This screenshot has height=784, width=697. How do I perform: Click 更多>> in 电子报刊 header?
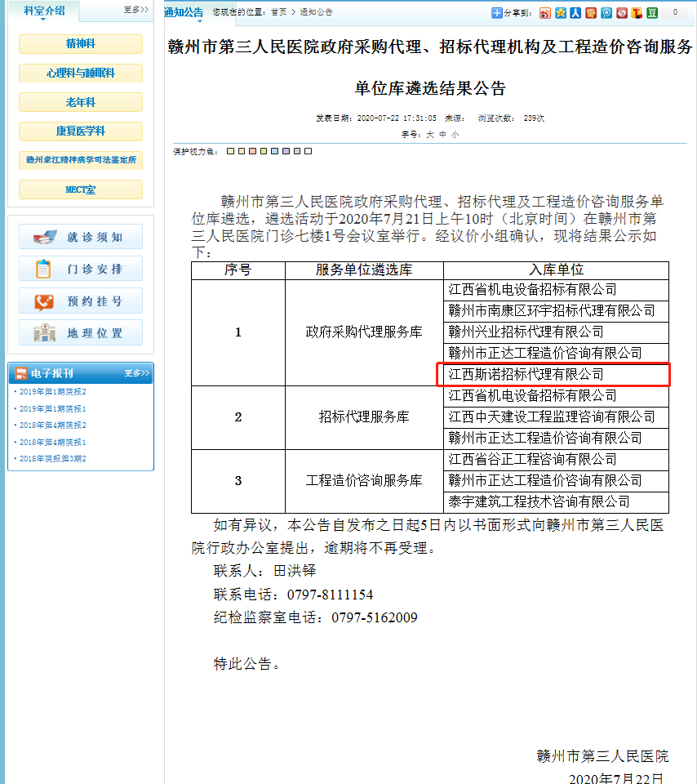(x=137, y=373)
